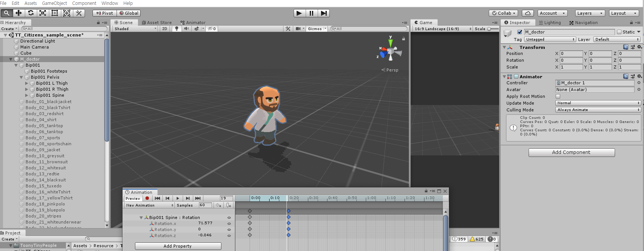Open Layers dropdown button
Image resolution: width=644 pixels, height=251 pixels.
click(590, 13)
